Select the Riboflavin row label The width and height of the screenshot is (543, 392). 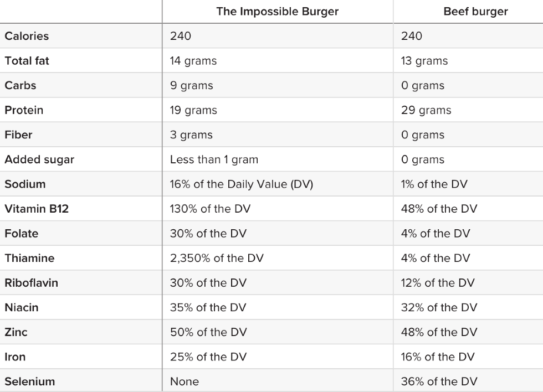[31, 282]
